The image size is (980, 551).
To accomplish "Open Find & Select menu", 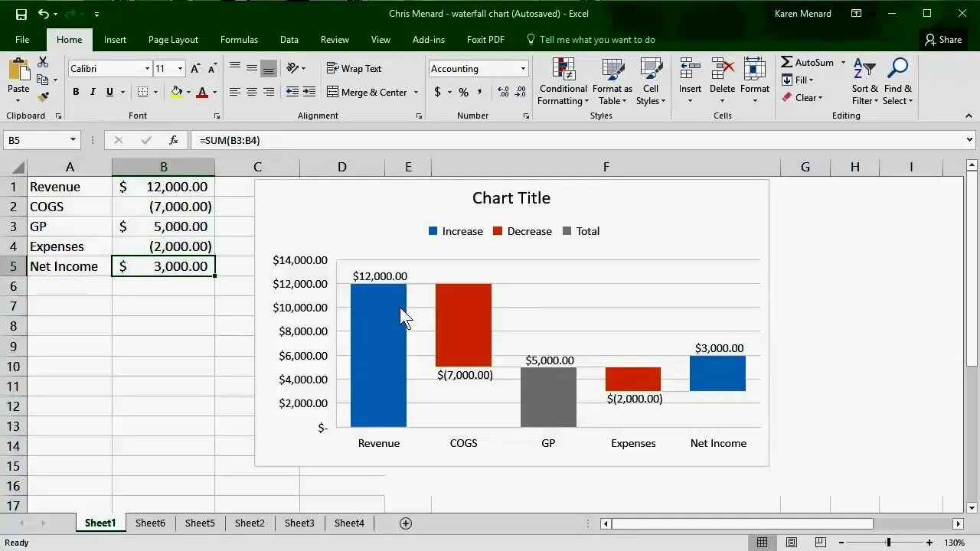I will [897, 81].
